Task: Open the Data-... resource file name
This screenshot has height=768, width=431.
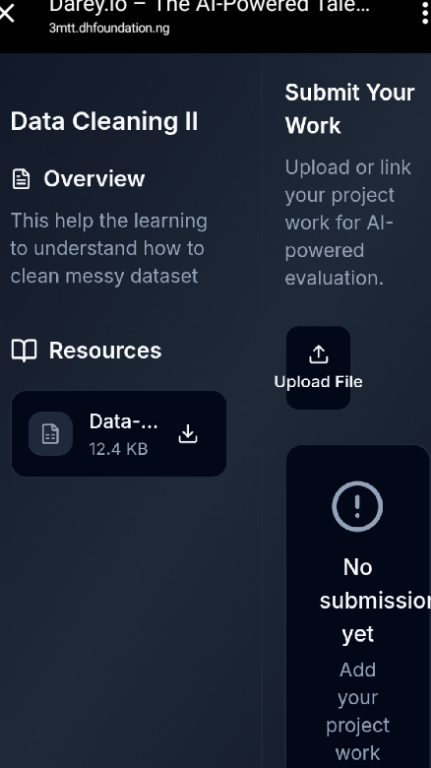Action: [123, 422]
